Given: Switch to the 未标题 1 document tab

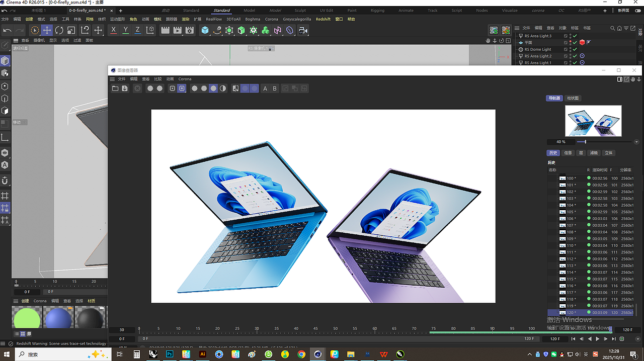Looking at the screenshot, I should pos(38,10).
